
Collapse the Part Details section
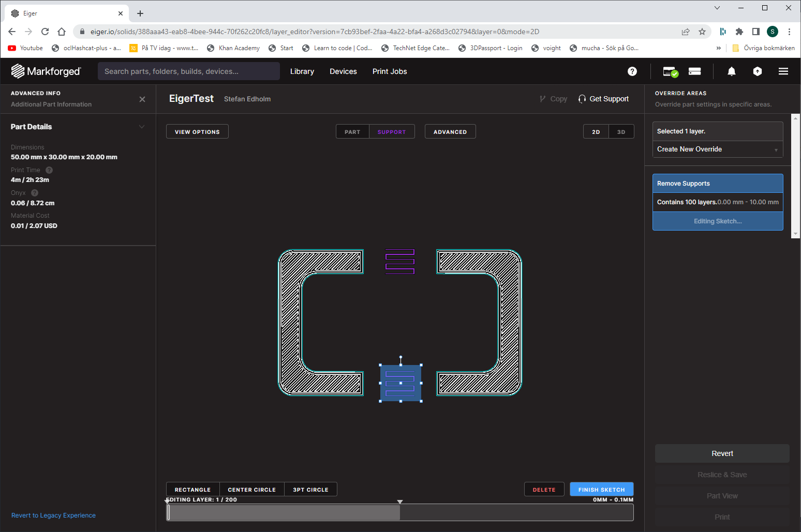coord(142,127)
